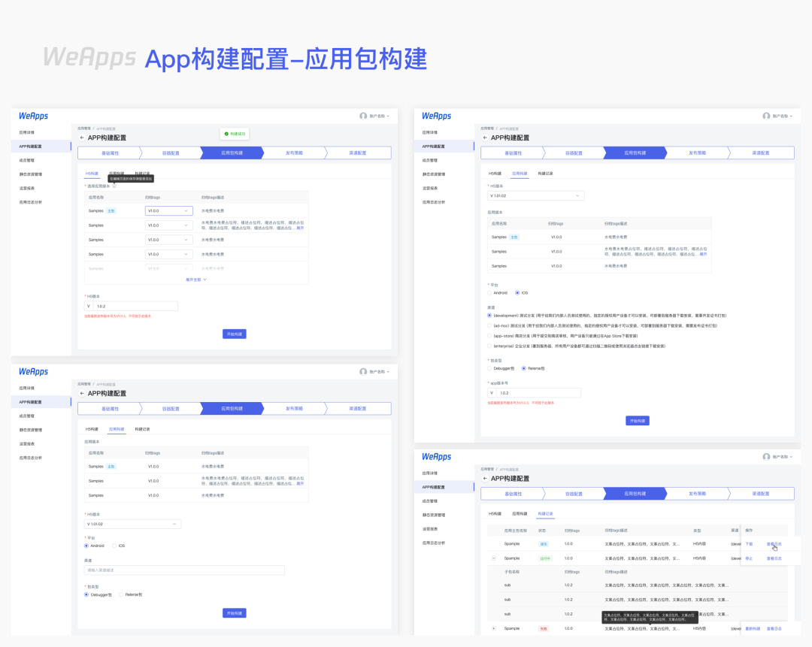This screenshot has height=647, width=812.
Task: Select Debugger包 radio in the iOS-selected mockup
Action: coord(489,368)
